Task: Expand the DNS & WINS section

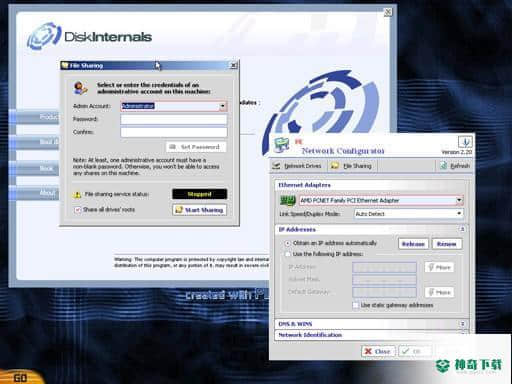Action: 462,324
